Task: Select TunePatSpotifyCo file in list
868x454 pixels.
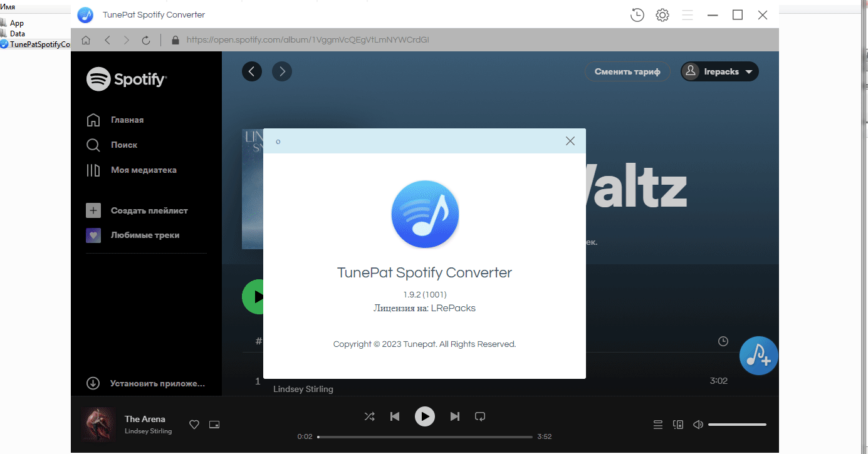Action: point(35,44)
